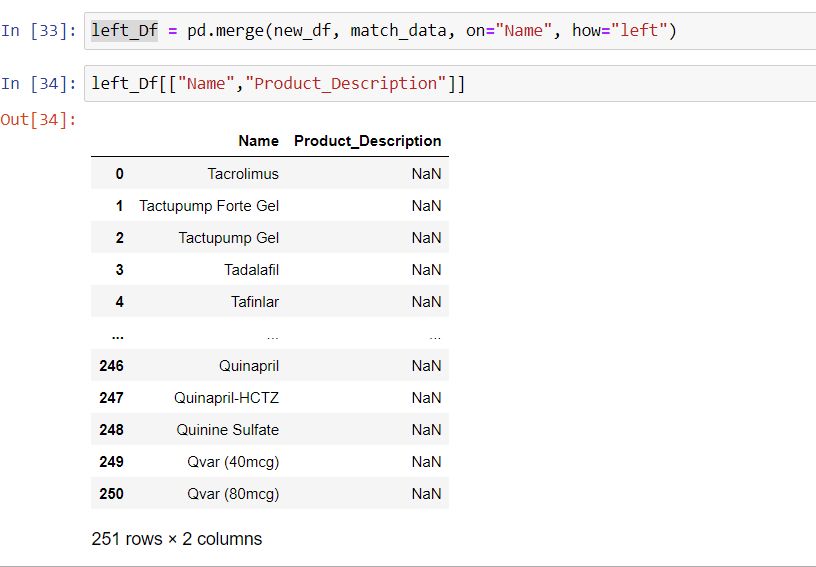Click the Qvar (80mcg) name cell

[x=233, y=494]
